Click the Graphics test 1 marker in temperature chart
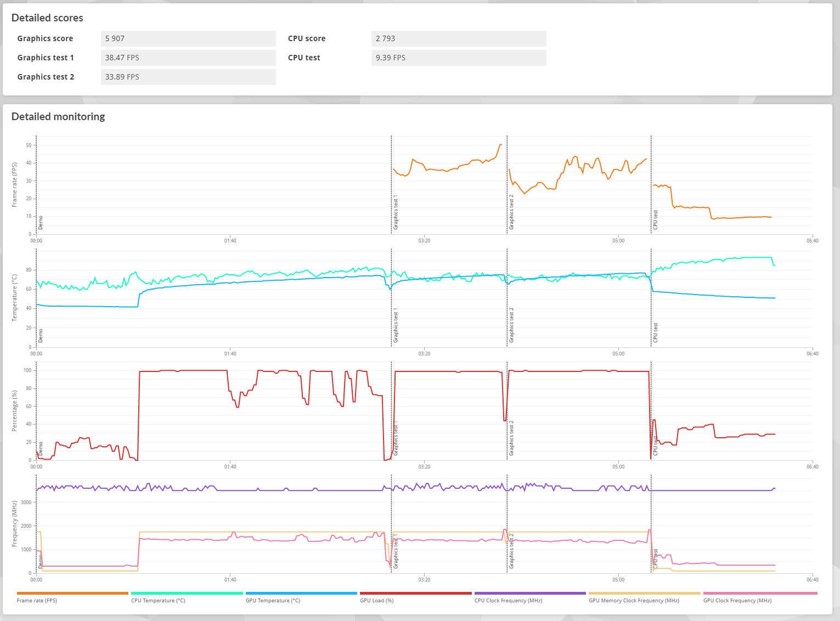The height and width of the screenshot is (621, 840). tap(396, 326)
